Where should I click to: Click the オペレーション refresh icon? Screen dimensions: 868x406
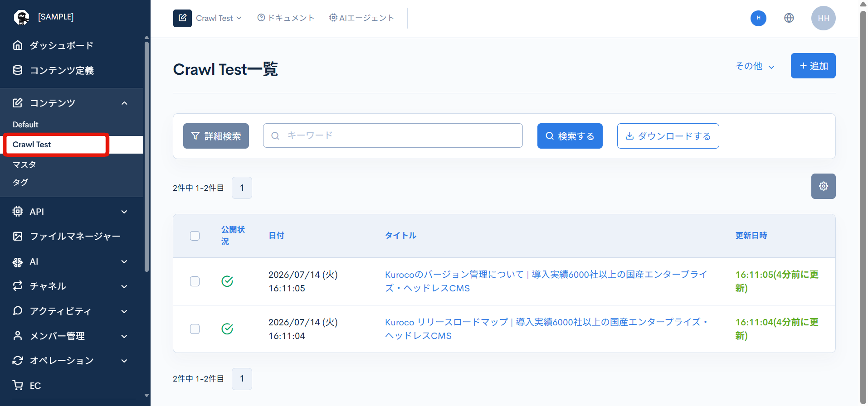click(x=18, y=360)
